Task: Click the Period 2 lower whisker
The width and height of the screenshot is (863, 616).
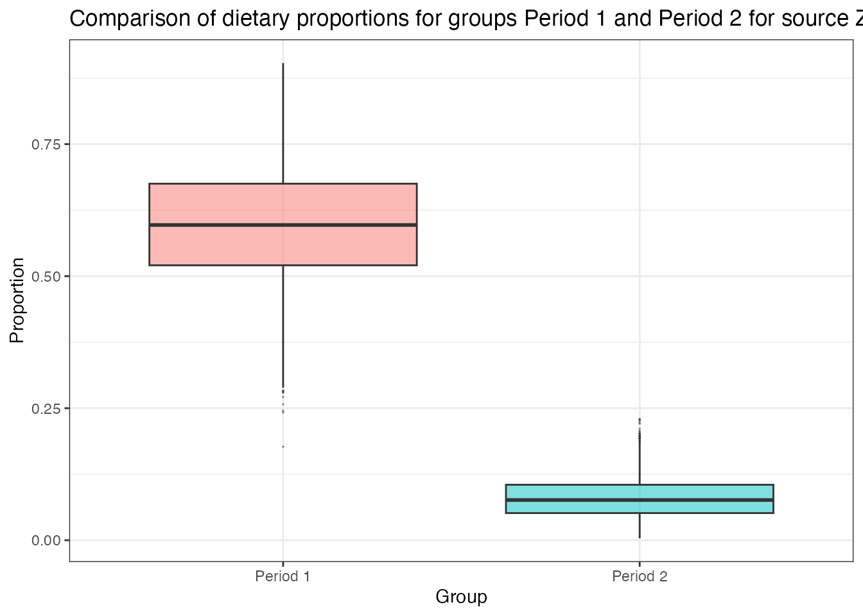Action: click(640, 526)
